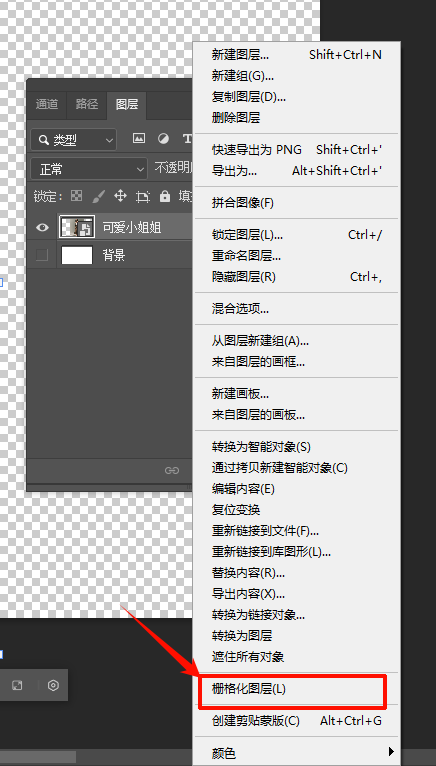The width and height of the screenshot is (436, 766).
Task: Select 来自图层的画框... menu item
Action: coord(297,362)
